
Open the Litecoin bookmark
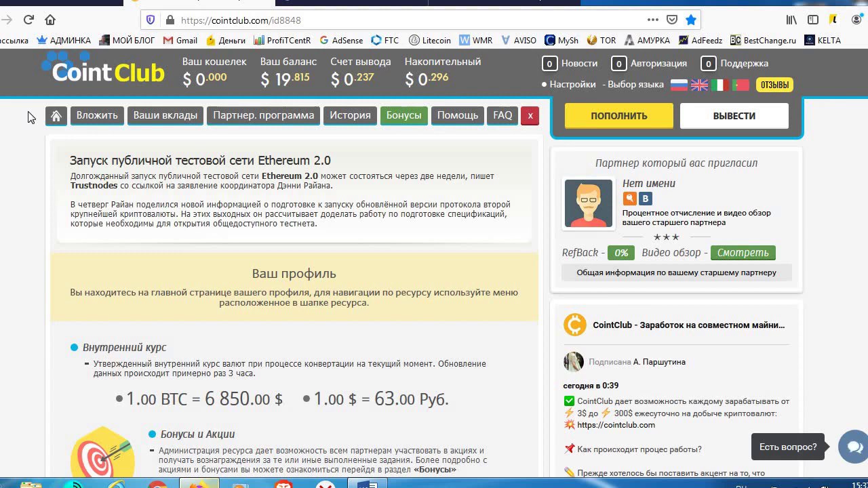429,40
